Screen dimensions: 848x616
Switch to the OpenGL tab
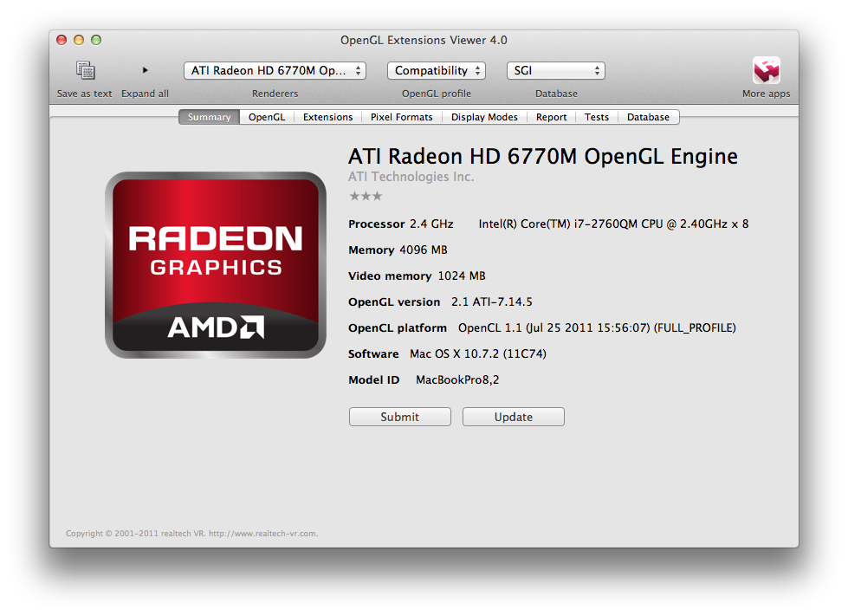[x=267, y=117]
